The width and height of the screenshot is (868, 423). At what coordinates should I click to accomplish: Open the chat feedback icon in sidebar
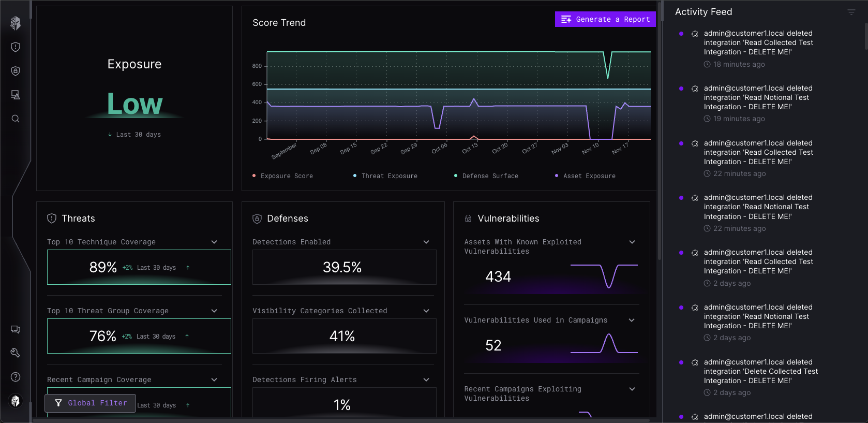[x=16, y=329]
